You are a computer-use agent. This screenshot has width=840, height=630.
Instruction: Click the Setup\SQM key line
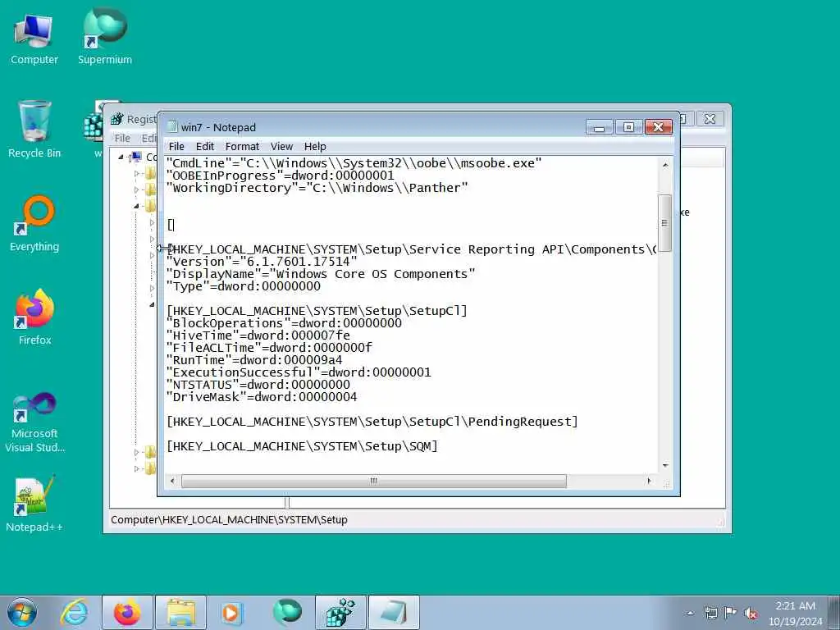(x=302, y=446)
